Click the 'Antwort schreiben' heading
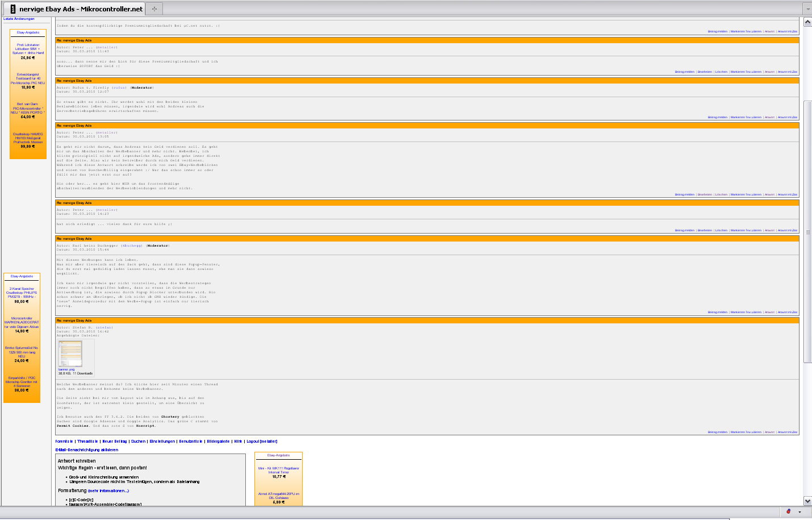The width and height of the screenshot is (812, 520). pos(77,461)
